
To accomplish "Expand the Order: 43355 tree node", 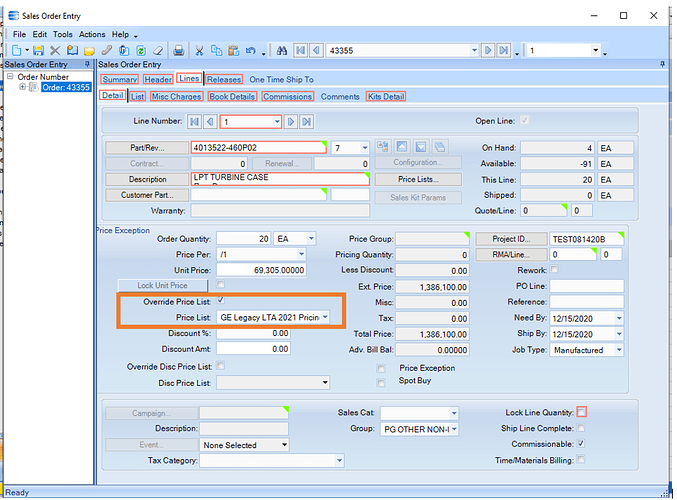I will point(22,87).
